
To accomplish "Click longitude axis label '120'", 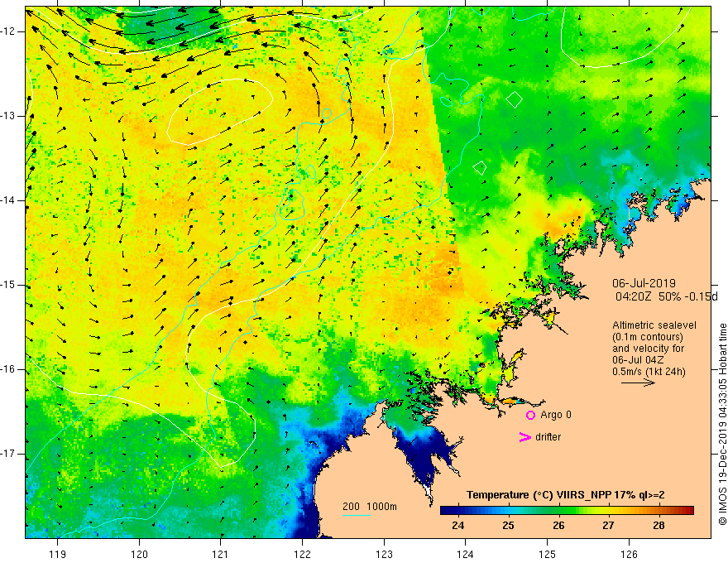I will [x=139, y=554].
